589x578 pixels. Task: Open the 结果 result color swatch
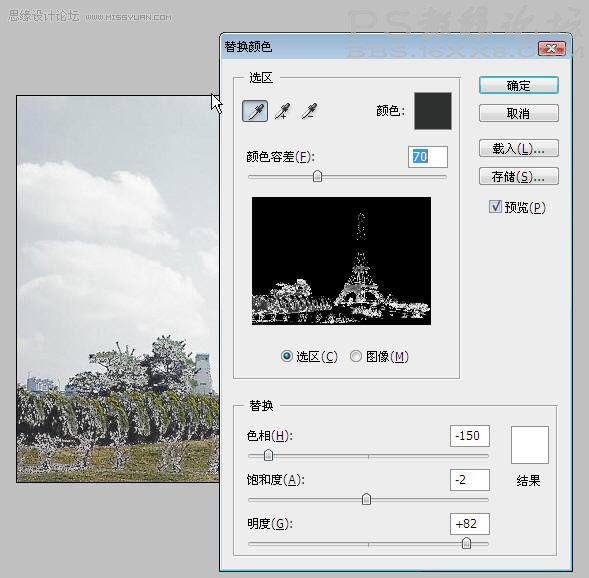coord(530,445)
